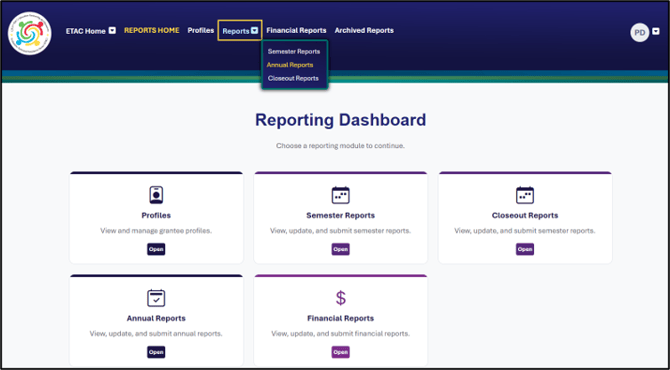Click the Financial Reports card title

tap(341, 318)
